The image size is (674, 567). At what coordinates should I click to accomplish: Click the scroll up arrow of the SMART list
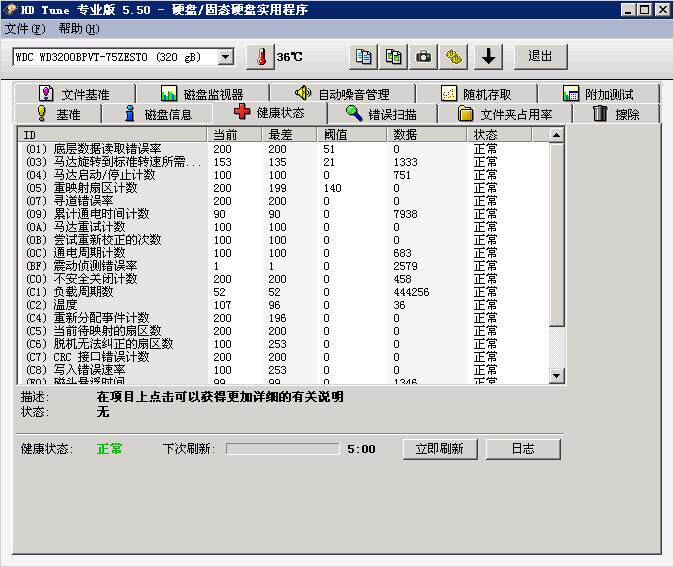tap(557, 135)
